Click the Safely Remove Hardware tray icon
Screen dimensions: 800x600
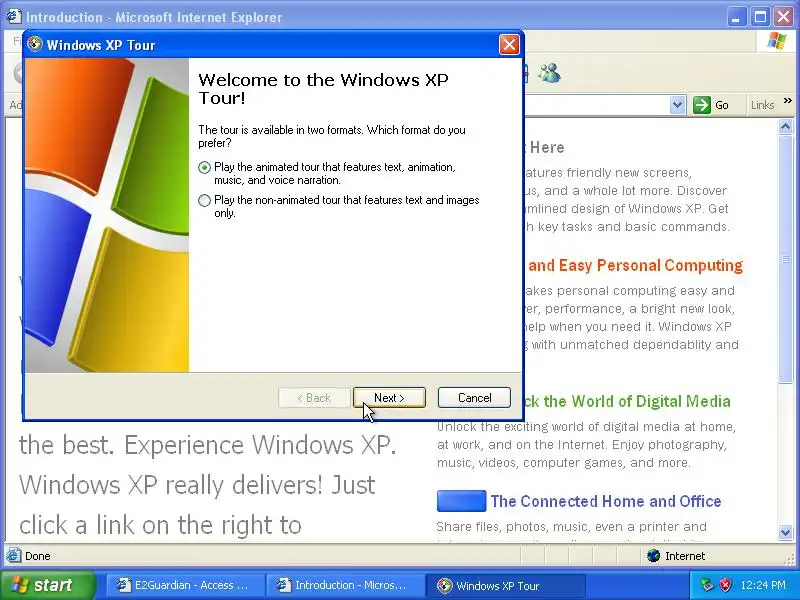(707, 585)
